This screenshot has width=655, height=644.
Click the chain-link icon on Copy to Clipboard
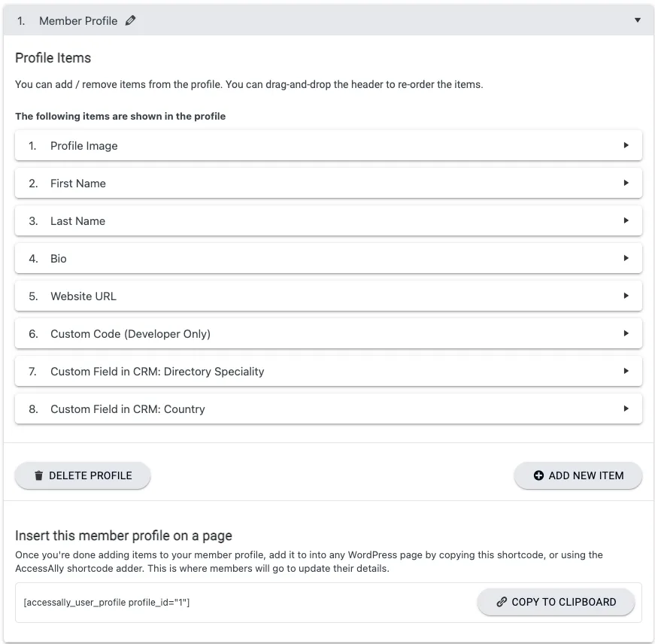point(502,602)
